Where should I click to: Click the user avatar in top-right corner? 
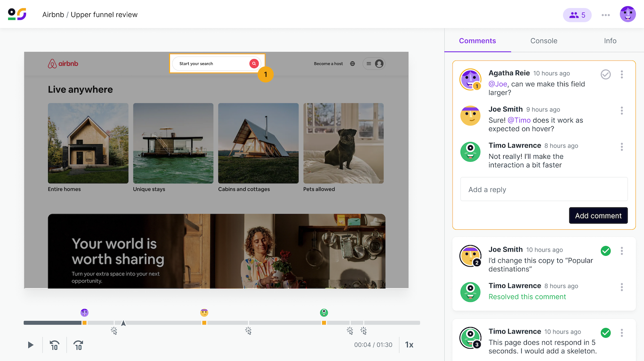[628, 15]
